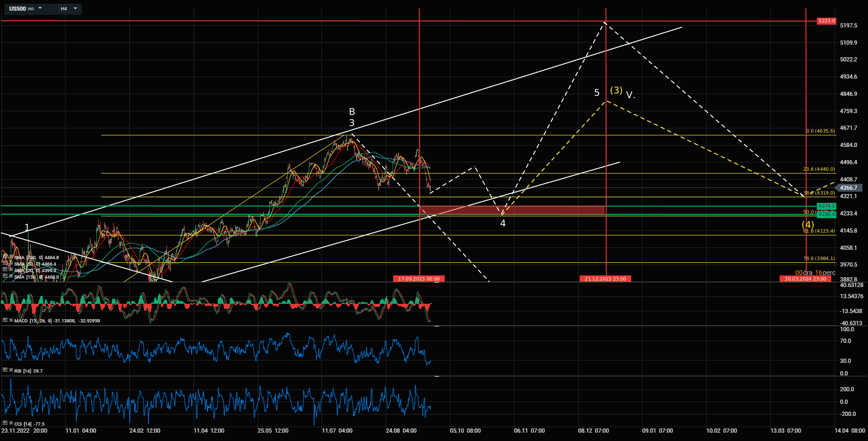Remove the SMA 150 indicator with its X icon
868x441 pixels.
[11, 277]
